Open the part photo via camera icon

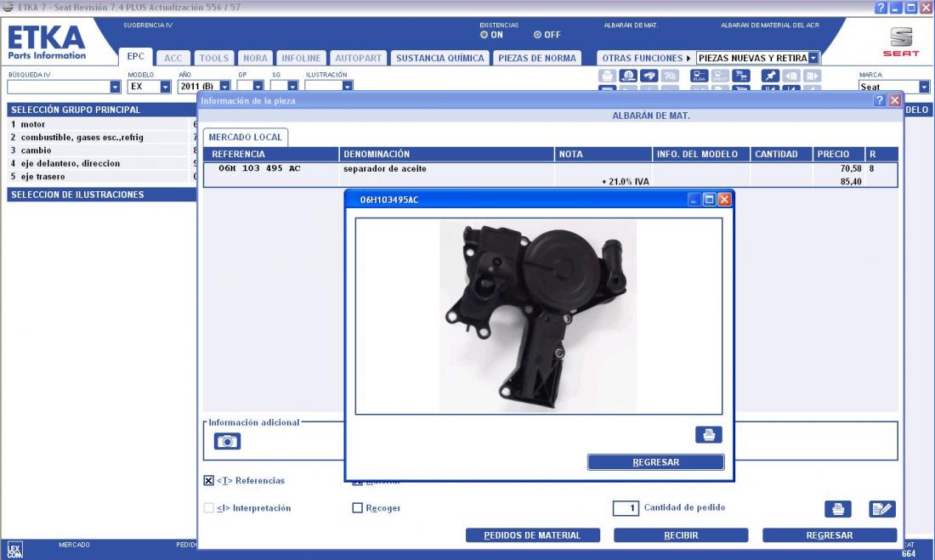point(227,441)
